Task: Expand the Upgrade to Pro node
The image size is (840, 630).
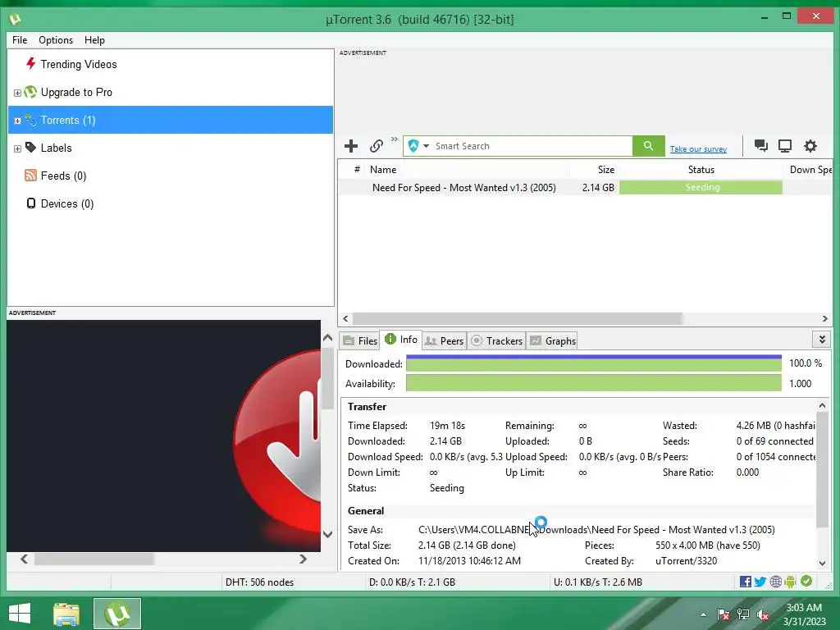Action: coord(17,93)
